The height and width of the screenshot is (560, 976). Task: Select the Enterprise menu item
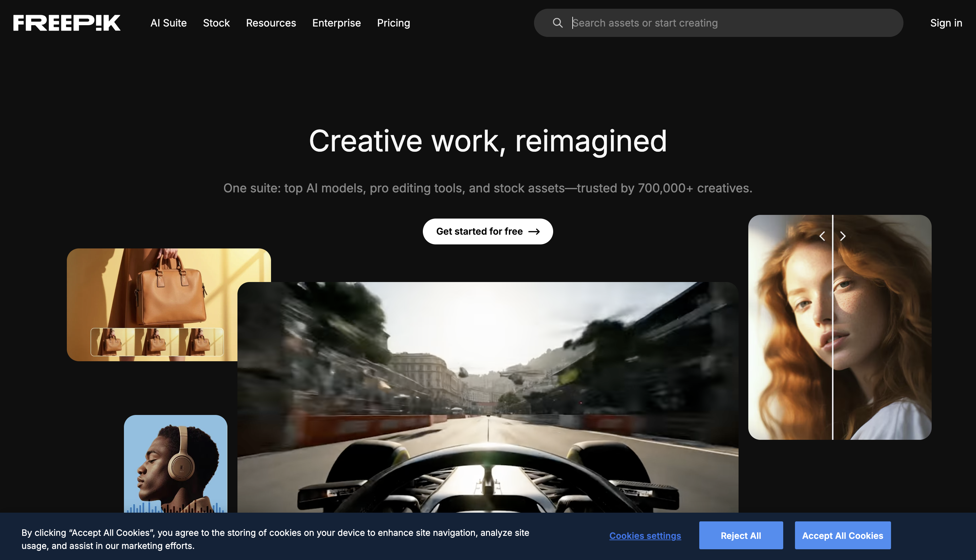tap(336, 23)
